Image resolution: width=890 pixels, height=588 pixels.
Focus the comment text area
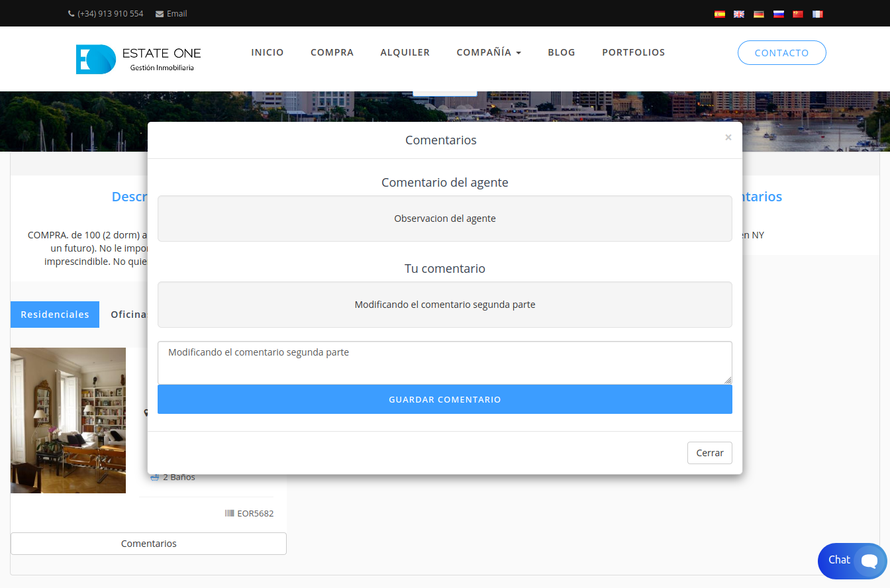(x=444, y=362)
